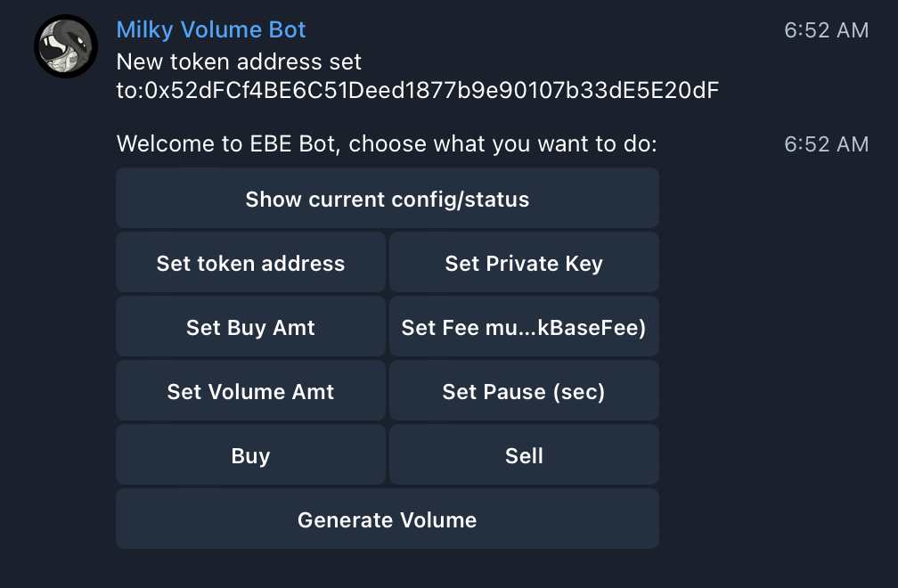Image resolution: width=898 pixels, height=588 pixels.
Task: Click the 'New token address set' text
Action: 239,62
